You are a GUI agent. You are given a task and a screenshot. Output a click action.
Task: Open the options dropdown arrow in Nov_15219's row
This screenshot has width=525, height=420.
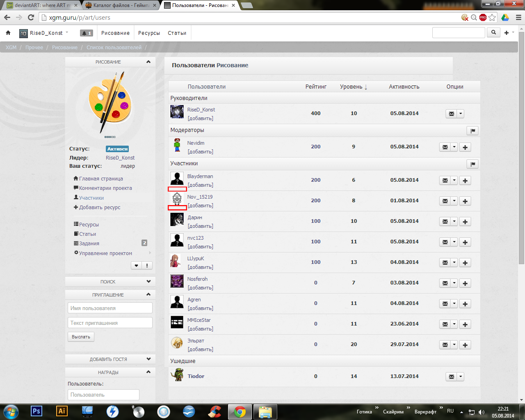(x=454, y=201)
